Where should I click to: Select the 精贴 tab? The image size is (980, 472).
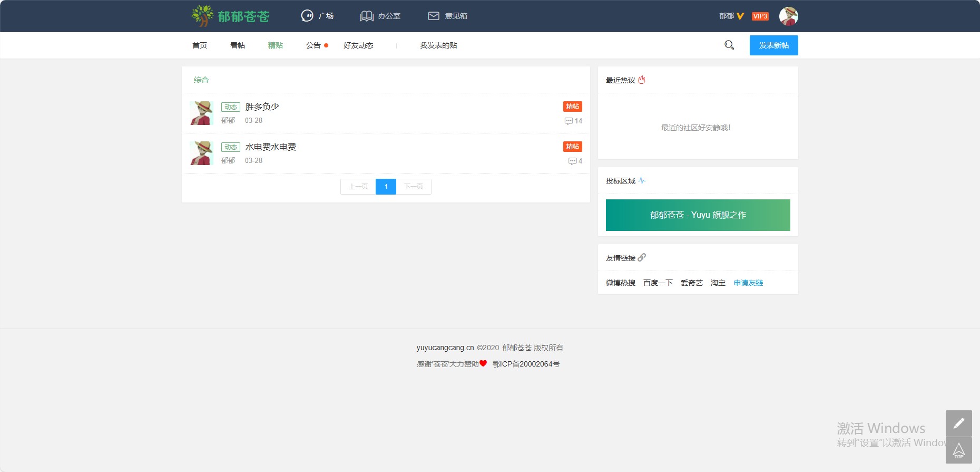[276, 45]
